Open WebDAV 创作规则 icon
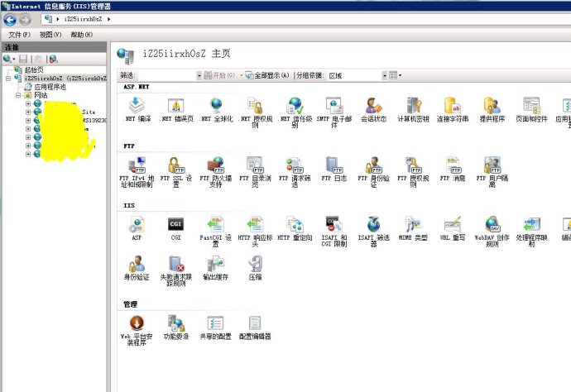Viewport: 571px width, 392px height. pos(492,225)
